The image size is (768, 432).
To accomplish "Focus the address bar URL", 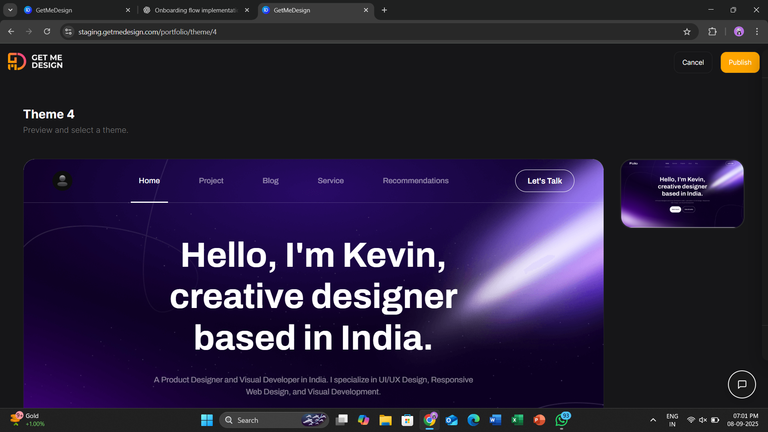I will (x=147, y=32).
